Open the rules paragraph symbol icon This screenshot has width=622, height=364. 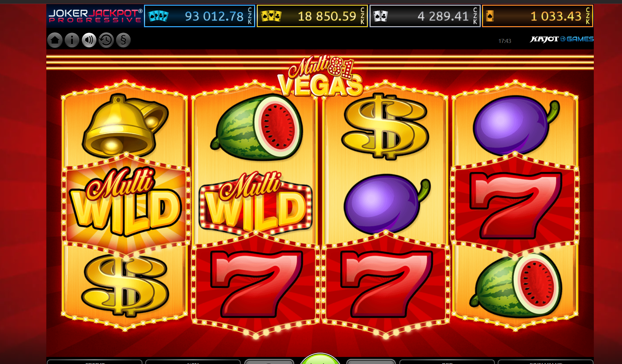[123, 40]
